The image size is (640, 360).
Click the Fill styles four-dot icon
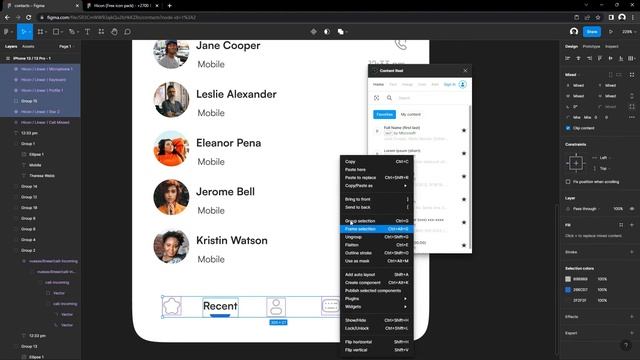click(621, 225)
